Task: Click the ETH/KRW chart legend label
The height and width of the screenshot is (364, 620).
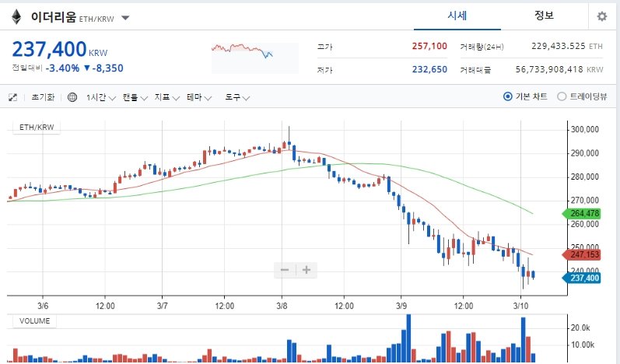Action: [x=37, y=128]
